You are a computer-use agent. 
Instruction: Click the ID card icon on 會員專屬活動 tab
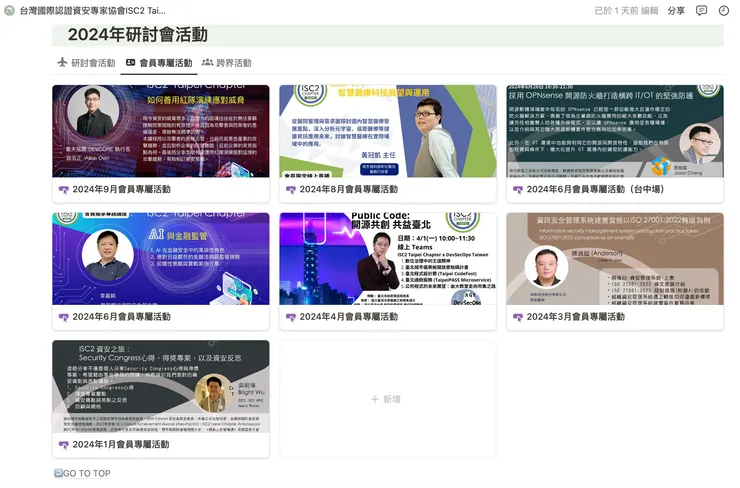coord(131,62)
